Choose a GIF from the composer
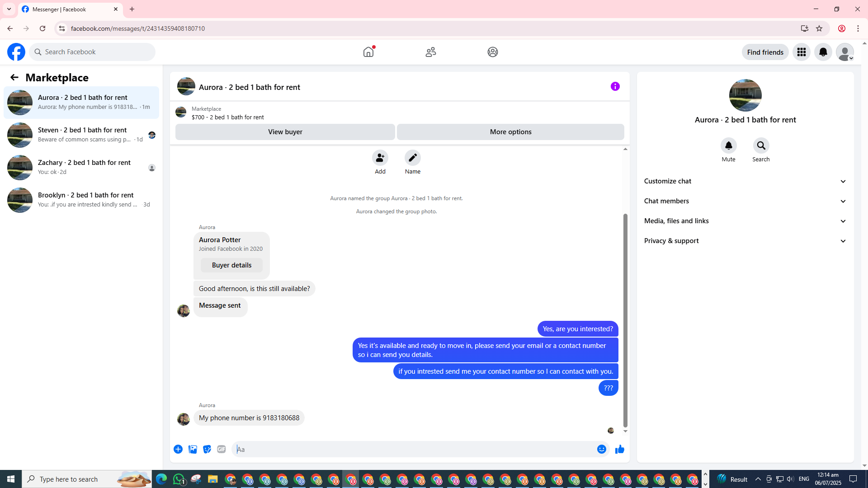The height and width of the screenshot is (488, 868). coord(221,449)
